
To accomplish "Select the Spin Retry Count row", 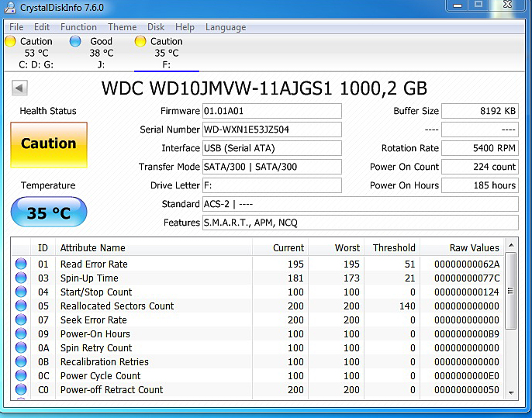I will pos(257,347).
